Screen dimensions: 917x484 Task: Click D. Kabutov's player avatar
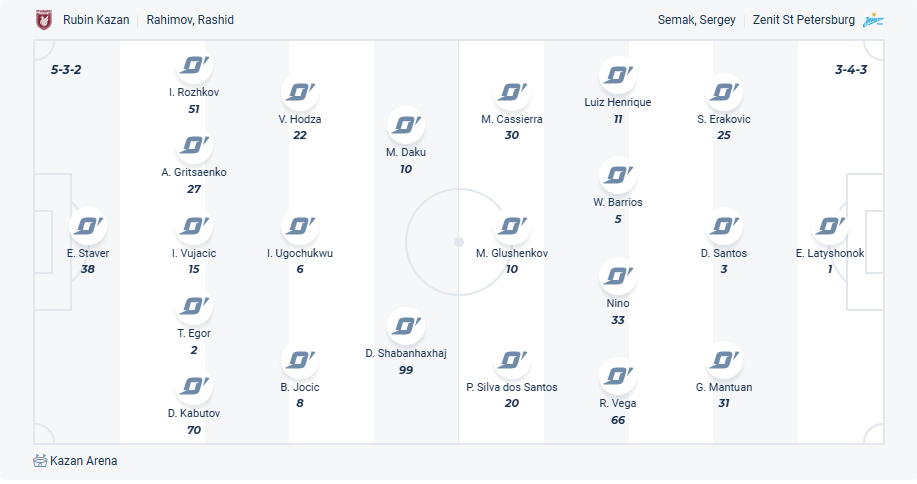point(194,386)
